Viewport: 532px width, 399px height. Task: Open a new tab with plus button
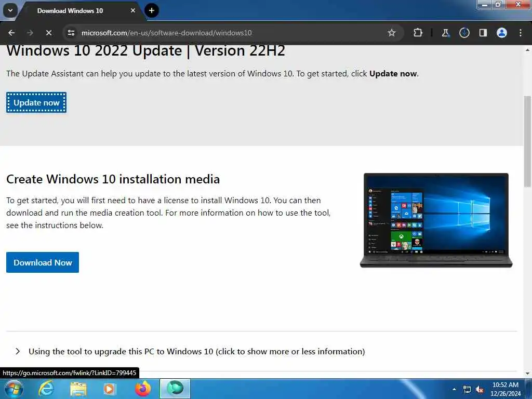152,10
